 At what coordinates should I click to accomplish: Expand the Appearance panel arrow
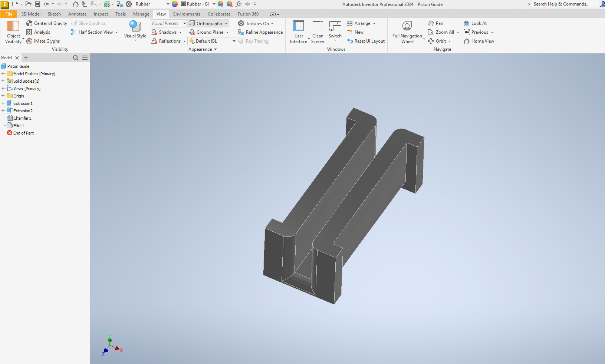[x=216, y=49]
